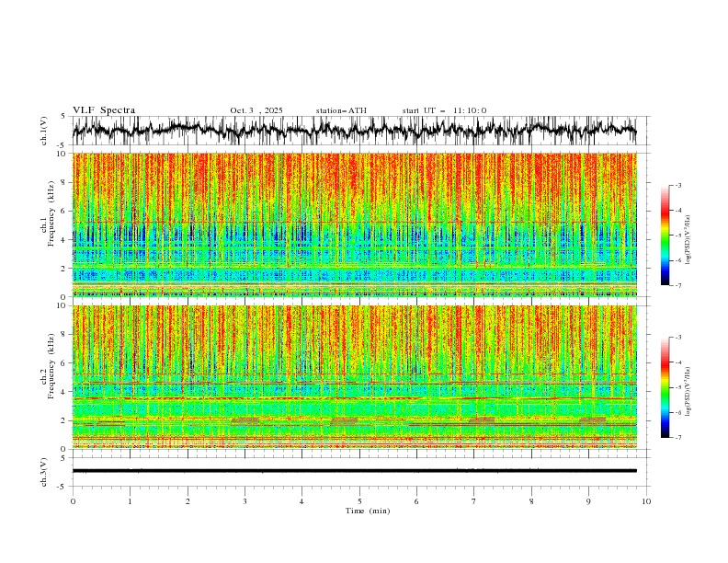Click the "VLF Spectra" plot title
The image size is (728, 563).
104,110
